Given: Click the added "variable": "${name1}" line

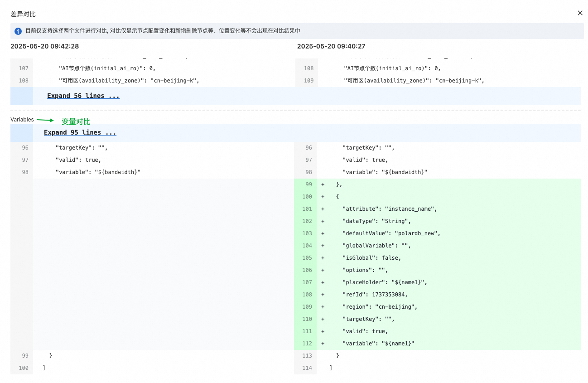Looking at the screenshot, I should click(379, 344).
